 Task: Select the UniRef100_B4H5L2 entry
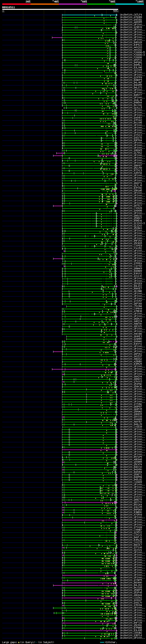click(131, 65)
